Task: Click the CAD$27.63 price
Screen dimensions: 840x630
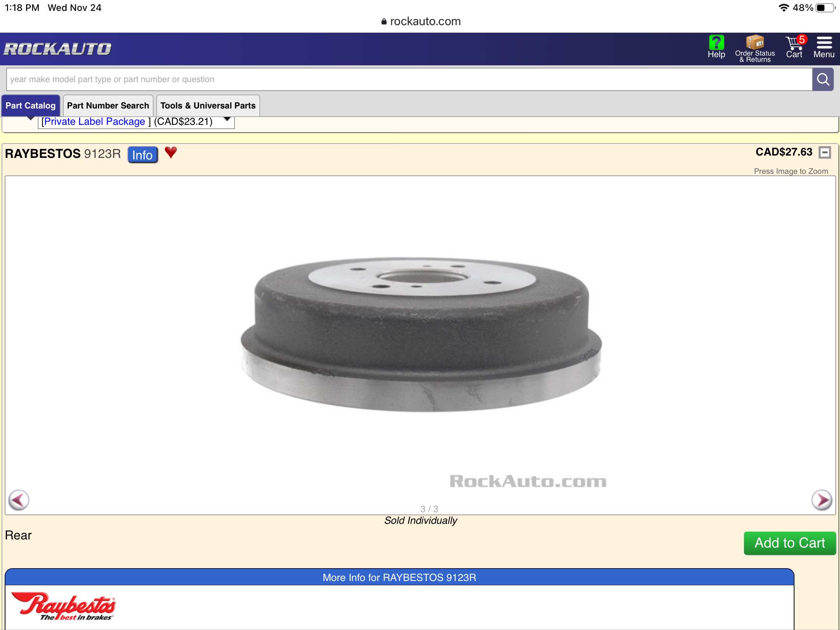Action: pyautogui.click(x=784, y=152)
